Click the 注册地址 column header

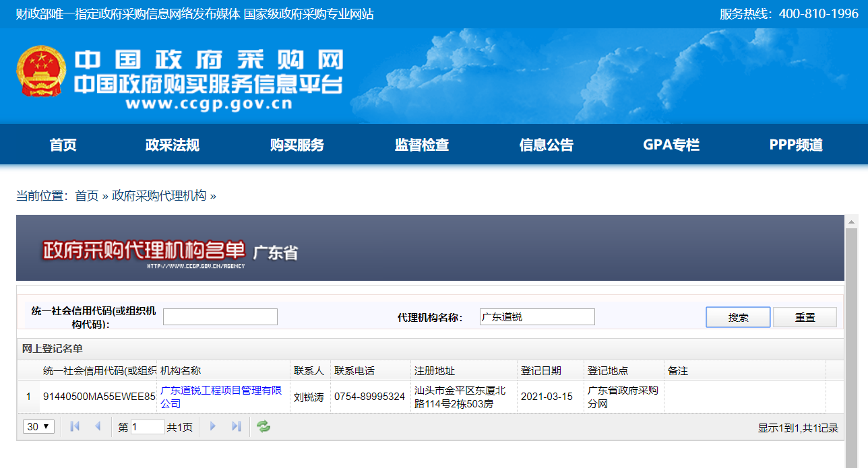[x=464, y=370]
